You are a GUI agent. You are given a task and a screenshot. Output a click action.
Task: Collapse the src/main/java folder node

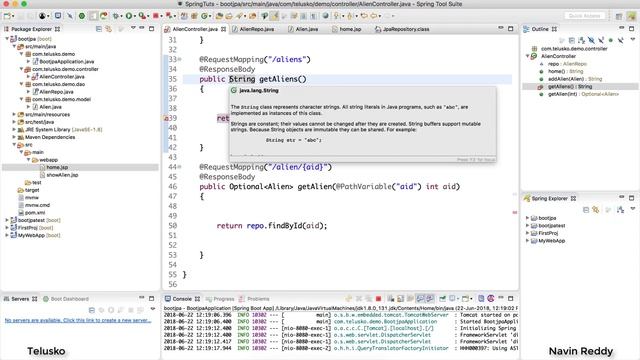coord(14,47)
